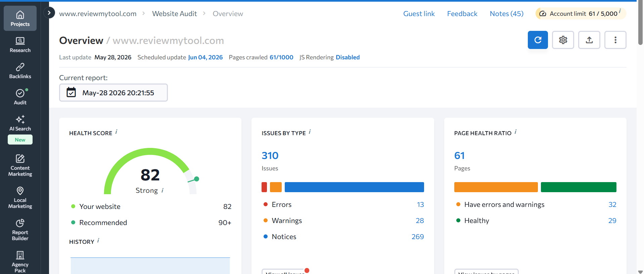Open the 28 Warnings count
The height and width of the screenshot is (274, 644).
(420, 221)
